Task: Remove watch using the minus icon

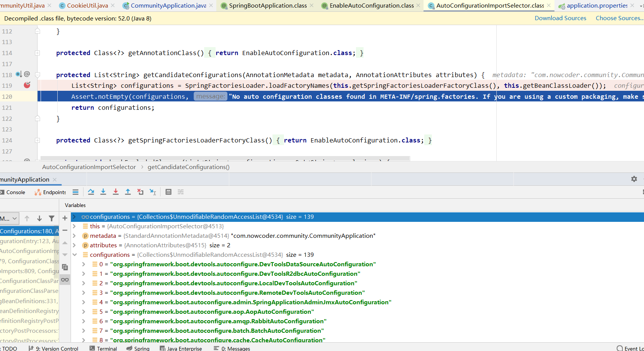Action: click(x=65, y=230)
